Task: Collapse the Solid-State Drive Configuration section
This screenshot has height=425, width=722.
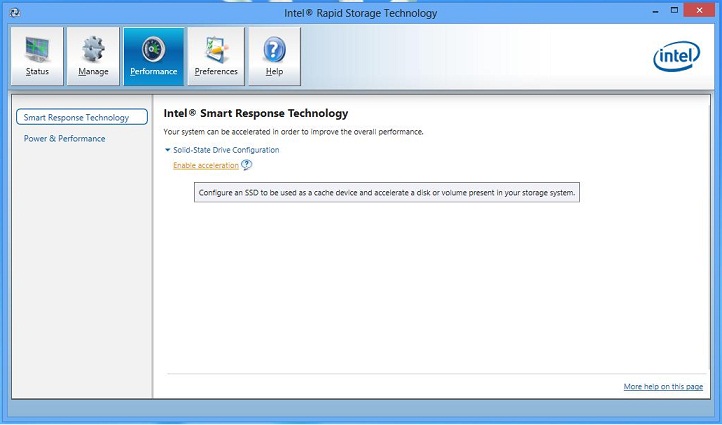Action: 168,150
